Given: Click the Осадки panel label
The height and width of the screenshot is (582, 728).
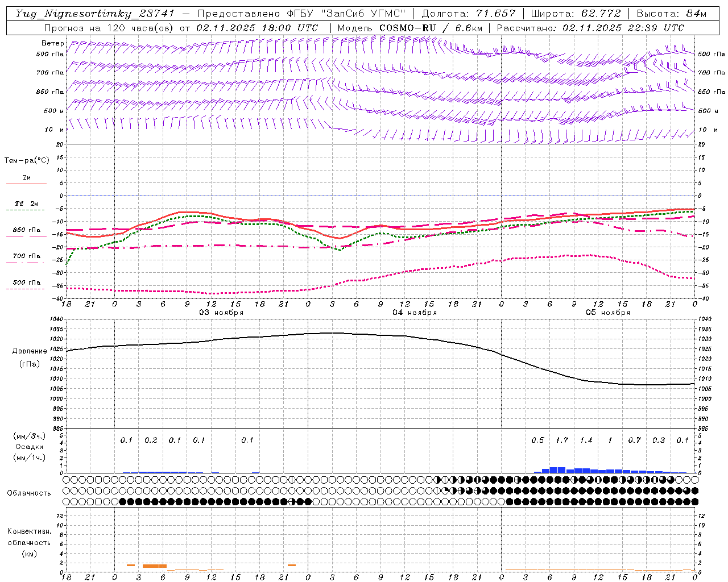Looking at the screenshot, I should 29,447.
